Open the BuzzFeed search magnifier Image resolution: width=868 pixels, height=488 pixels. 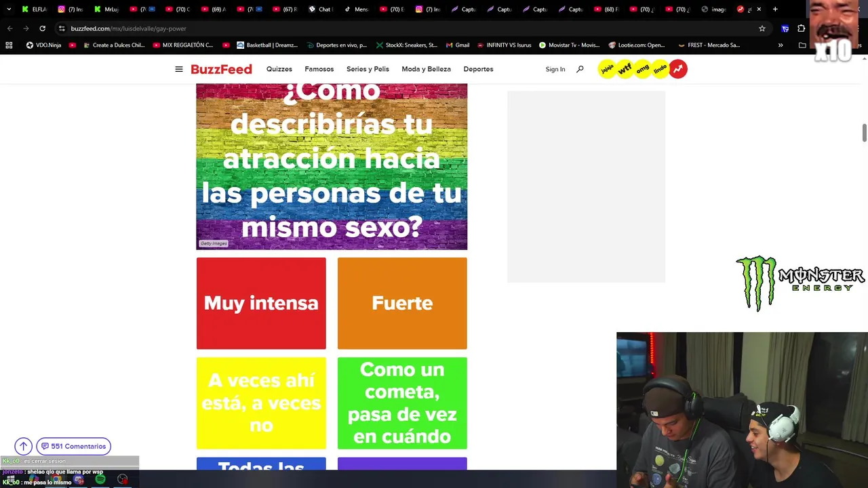pyautogui.click(x=580, y=69)
